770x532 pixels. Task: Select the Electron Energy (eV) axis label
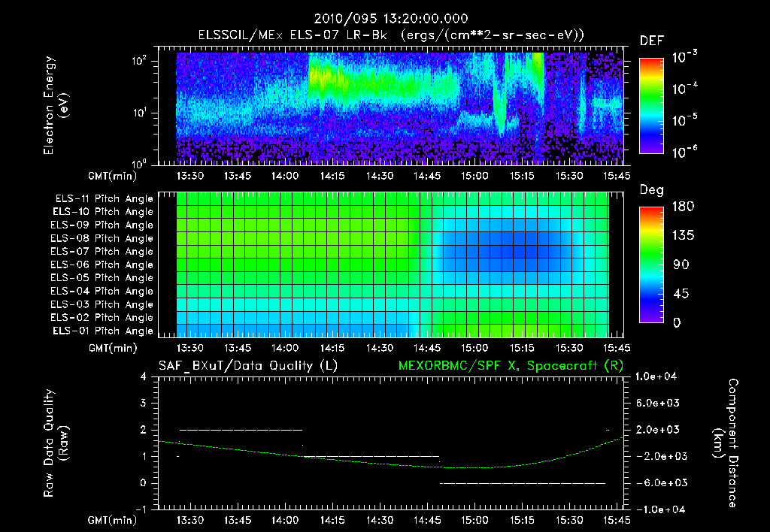[x=56, y=105]
